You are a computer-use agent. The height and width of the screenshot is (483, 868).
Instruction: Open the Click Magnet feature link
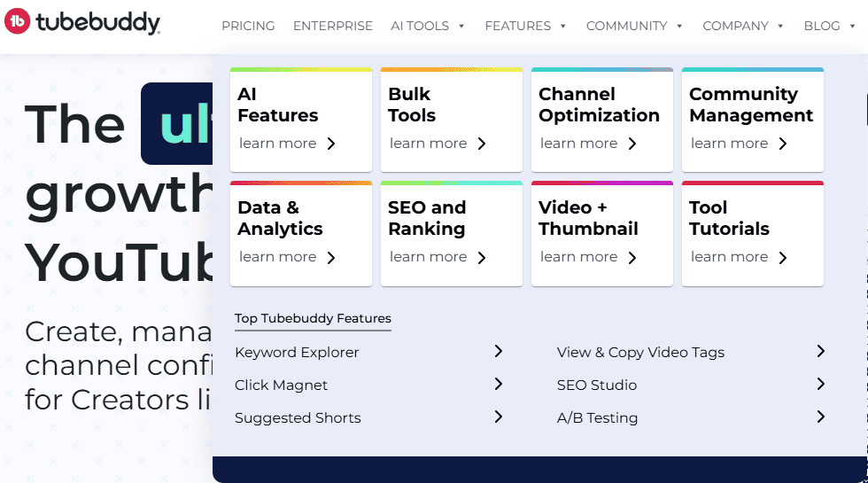(x=282, y=385)
